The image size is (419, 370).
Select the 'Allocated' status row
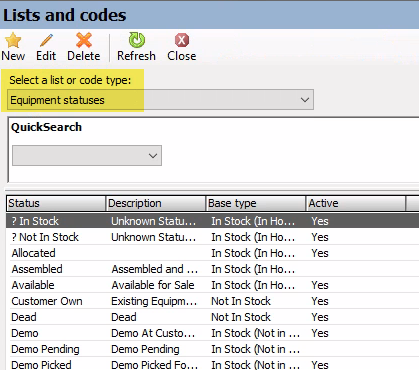pos(213,253)
